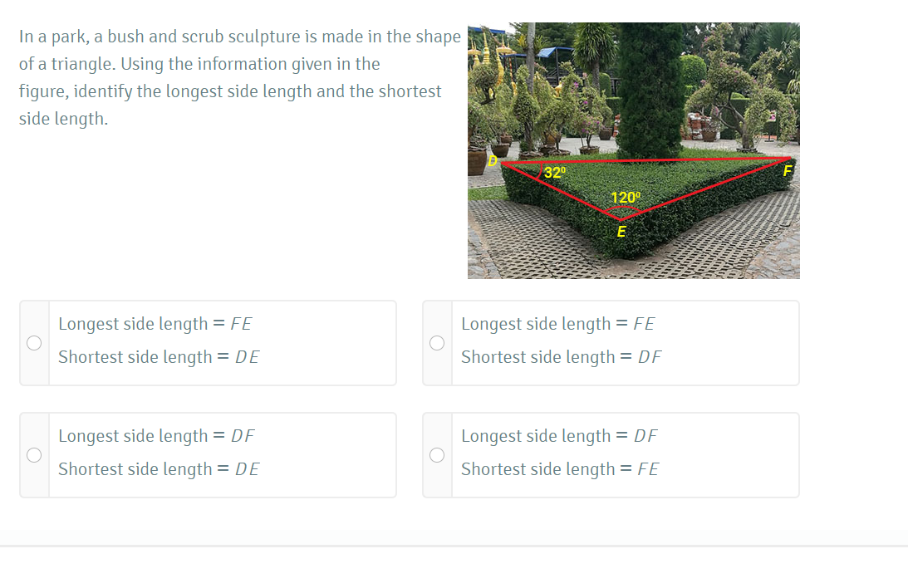Click 'Longest side length = DF' above Shortest DE
The width and height of the screenshot is (908, 588).
click(156, 436)
